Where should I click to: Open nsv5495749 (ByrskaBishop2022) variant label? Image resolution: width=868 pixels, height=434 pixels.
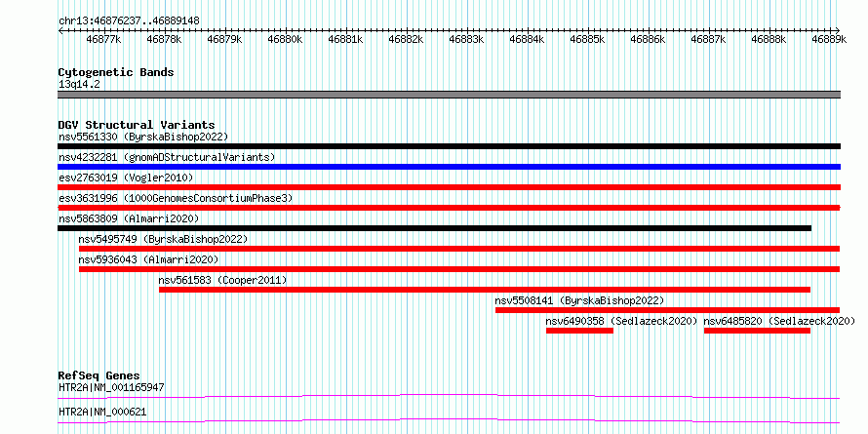tap(163, 239)
